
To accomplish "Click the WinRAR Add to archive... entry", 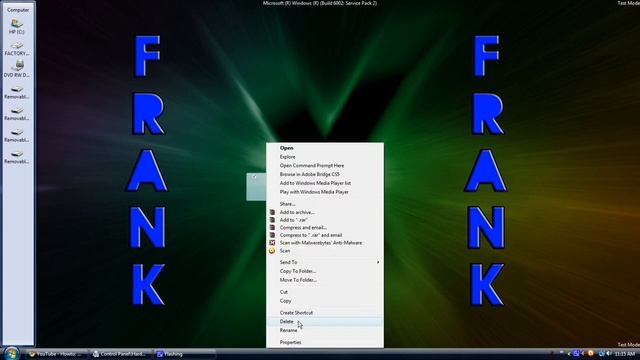I will pos(324,212).
